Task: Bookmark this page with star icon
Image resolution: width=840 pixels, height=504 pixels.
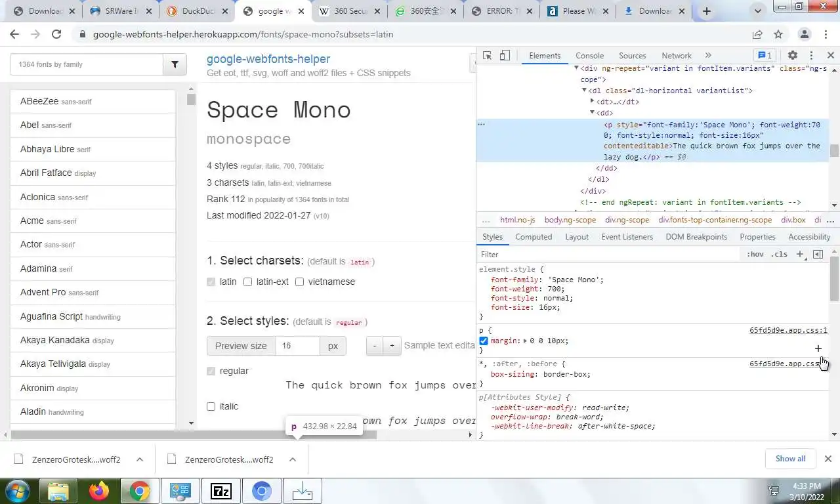Action: 778,34
